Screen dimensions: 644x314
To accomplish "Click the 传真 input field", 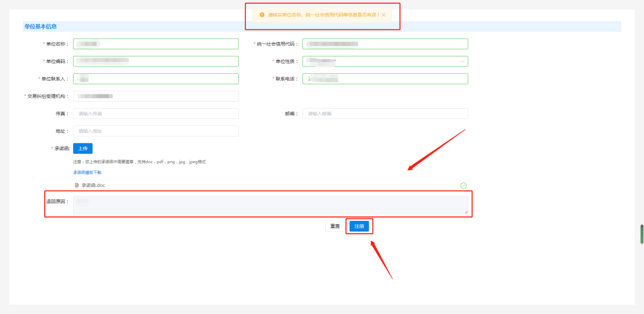I will click(156, 113).
